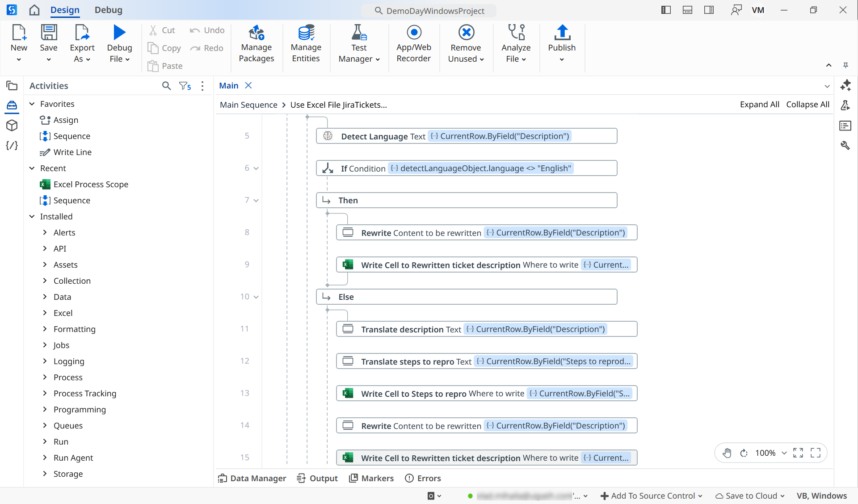Search activities with the magnifier icon
The image size is (858, 504).
click(x=166, y=86)
